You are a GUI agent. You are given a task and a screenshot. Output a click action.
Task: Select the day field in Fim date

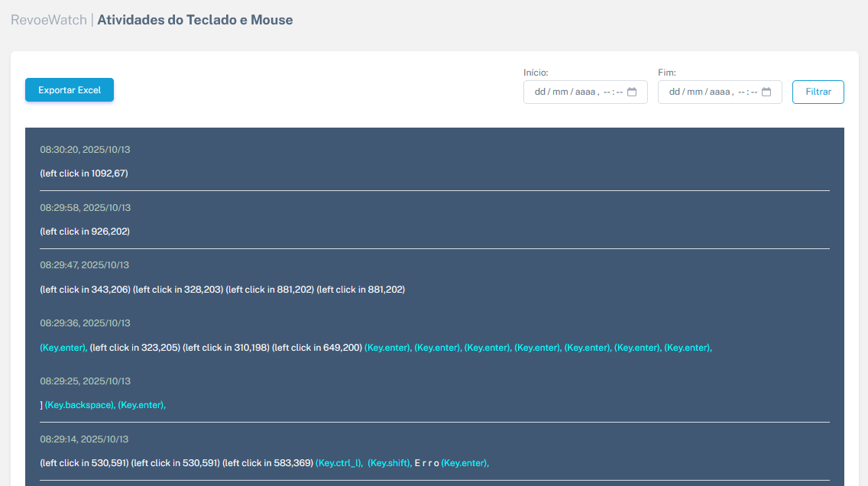[674, 92]
